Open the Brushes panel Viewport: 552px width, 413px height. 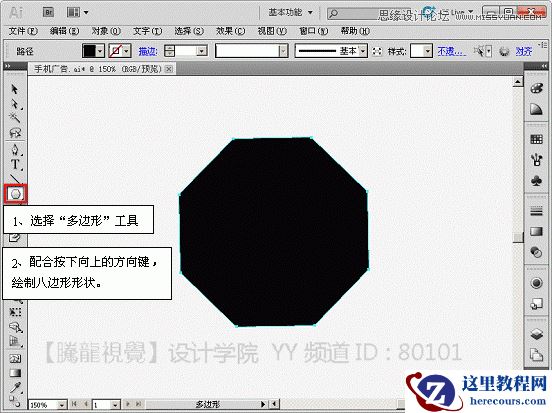536,160
